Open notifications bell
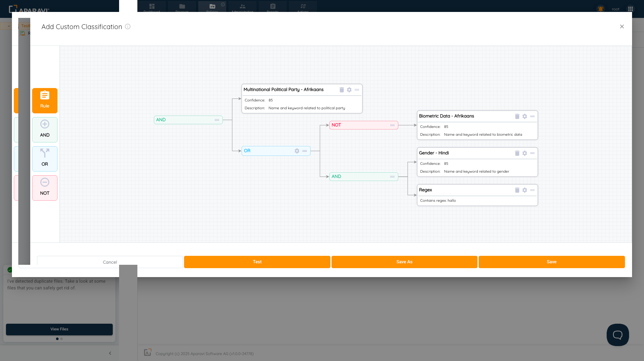This screenshot has height=361, width=644. coord(601,9)
